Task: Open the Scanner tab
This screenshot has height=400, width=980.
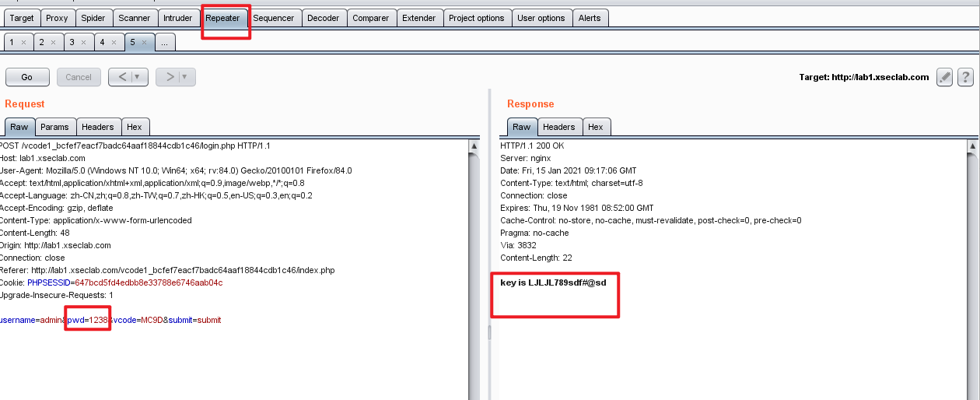Action: tap(135, 18)
